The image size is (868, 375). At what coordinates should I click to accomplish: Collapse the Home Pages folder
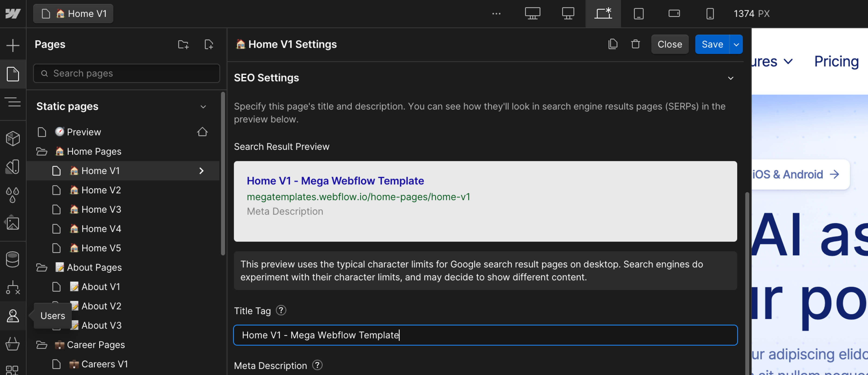tap(42, 152)
